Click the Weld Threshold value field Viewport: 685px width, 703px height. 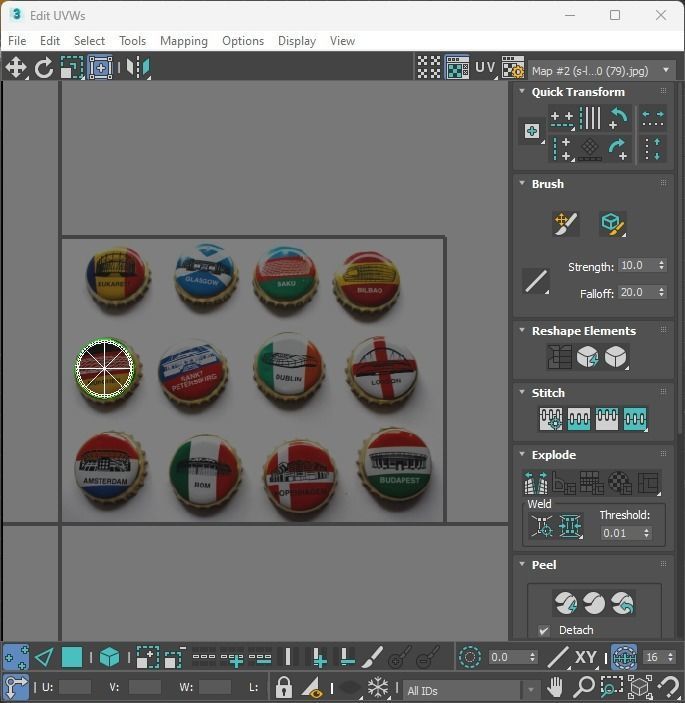tap(620, 533)
